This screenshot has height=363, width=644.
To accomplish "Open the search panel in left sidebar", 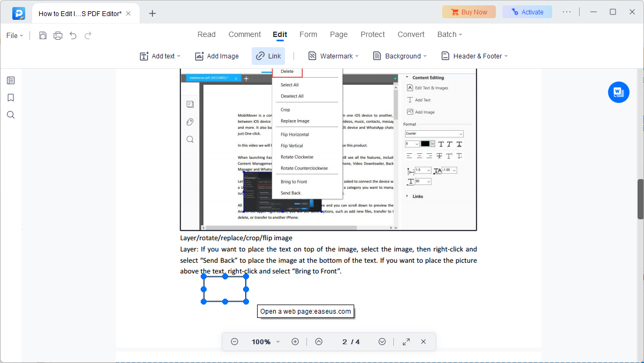I will pos(11,115).
